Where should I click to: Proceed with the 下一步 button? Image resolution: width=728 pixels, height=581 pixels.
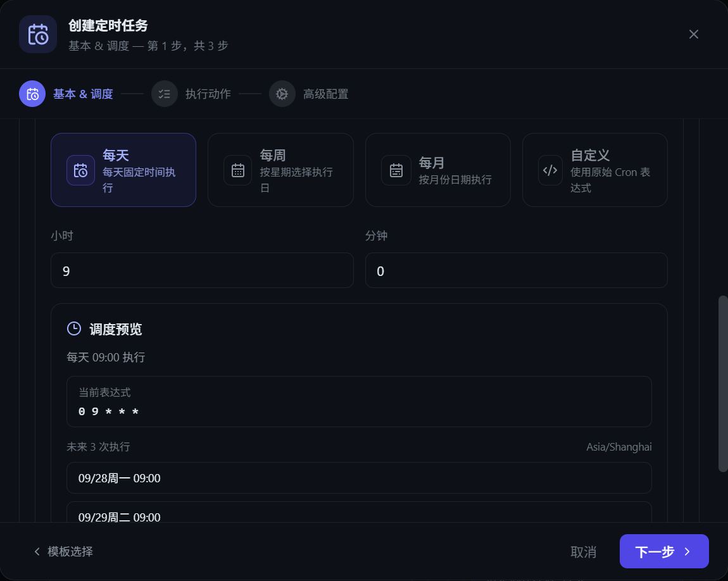[664, 551]
